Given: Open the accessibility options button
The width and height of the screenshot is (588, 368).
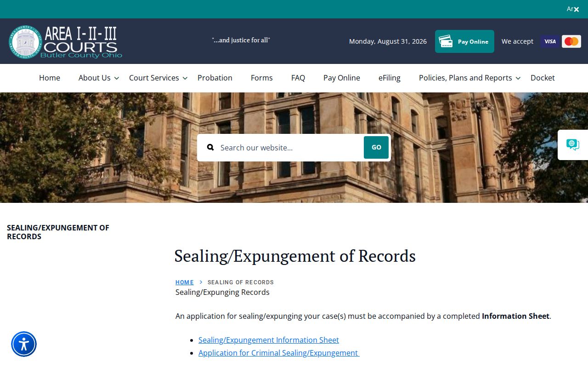Looking at the screenshot, I should click(24, 344).
